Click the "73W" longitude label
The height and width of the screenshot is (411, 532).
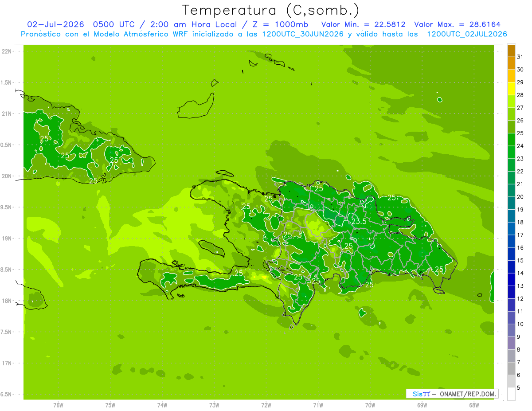[214, 405]
